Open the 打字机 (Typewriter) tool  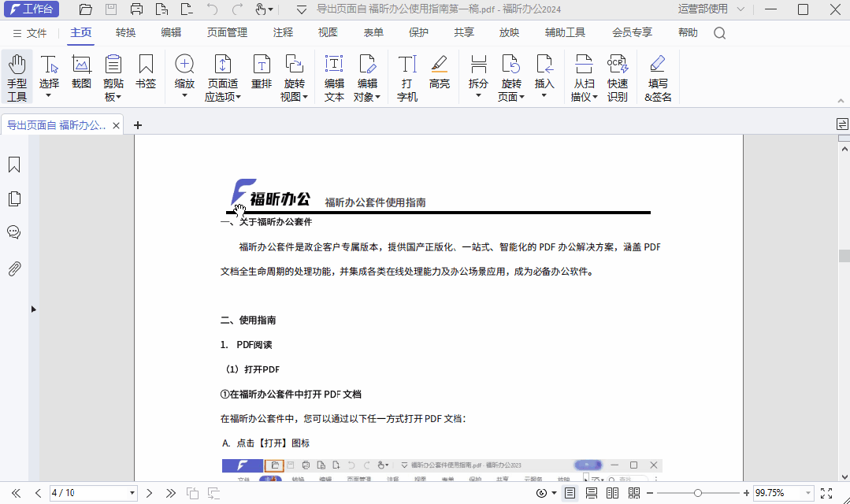(x=405, y=75)
